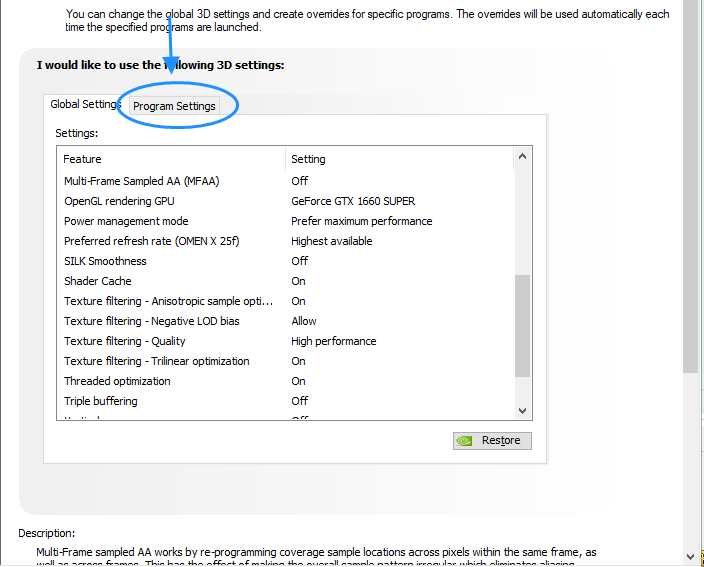Click the NVIDIA logo on Restore button
704x567 pixels.
465,440
